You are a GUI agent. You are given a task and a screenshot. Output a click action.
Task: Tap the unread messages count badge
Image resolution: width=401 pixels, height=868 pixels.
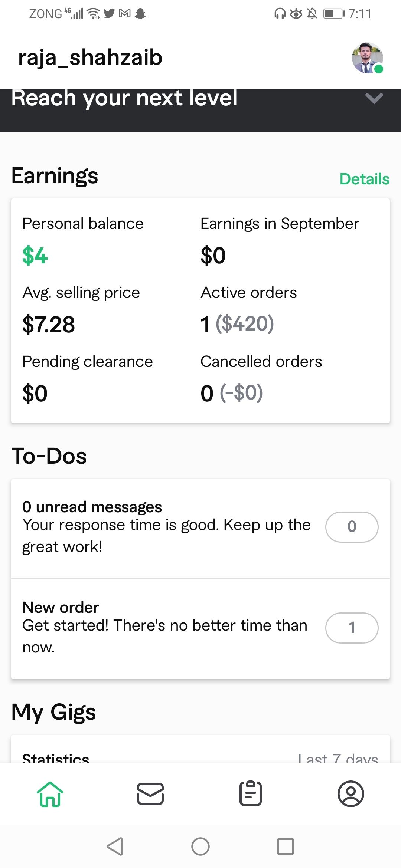click(x=352, y=527)
